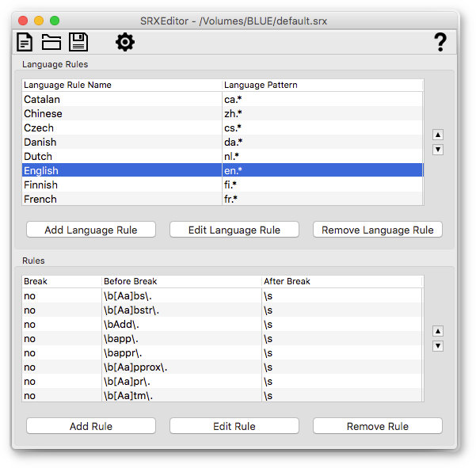The image size is (476, 468).
Task: Select the Chinese language rule
Action: (223, 113)
